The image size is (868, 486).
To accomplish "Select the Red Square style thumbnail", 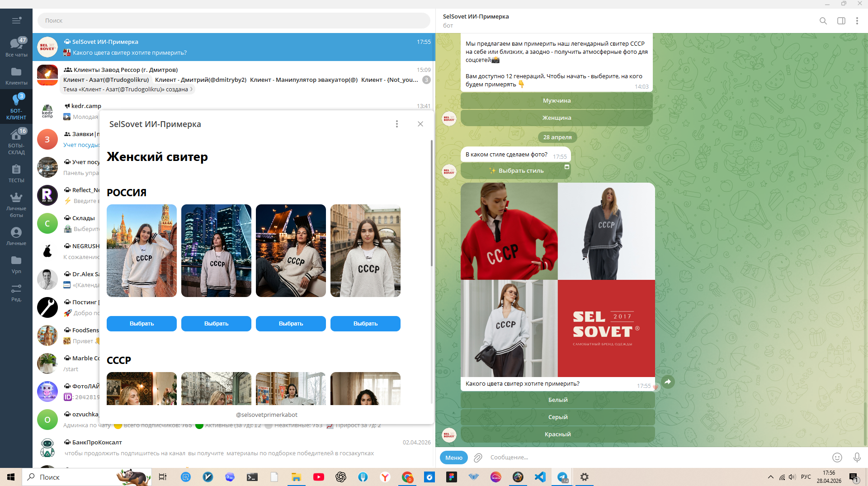I will click(x=142, y=250).
